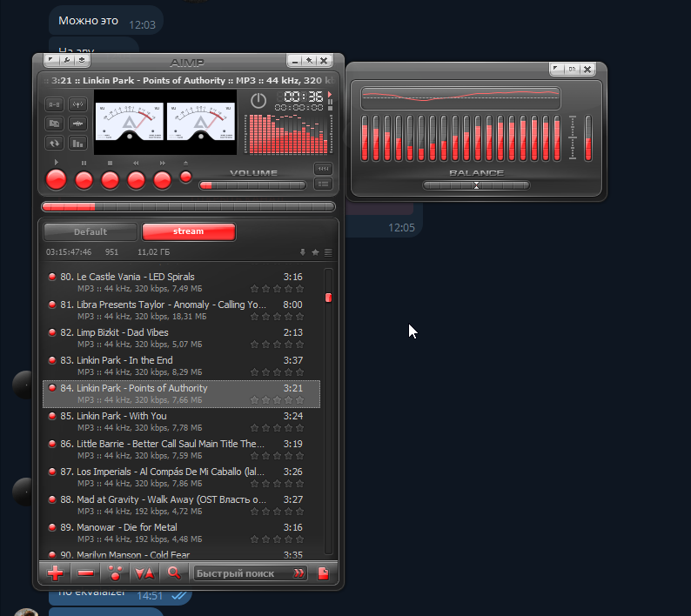Adjust the VOLUME slider
This screenshot has width=691, height=616.
pyautogui.click(x=252, y=185)
